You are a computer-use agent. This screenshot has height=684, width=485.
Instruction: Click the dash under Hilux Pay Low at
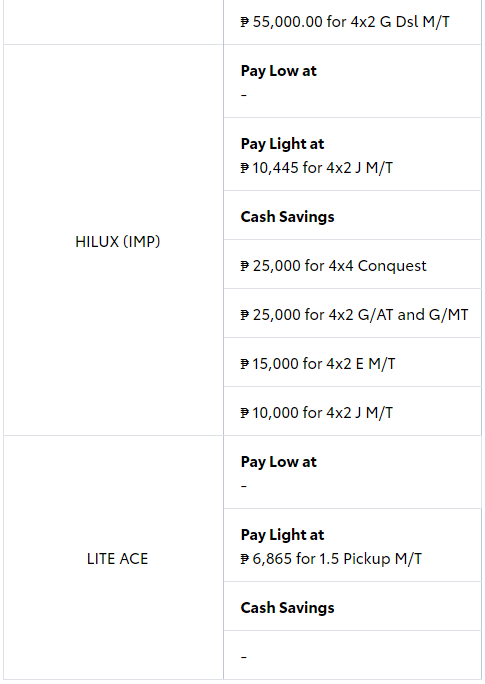[x=244, y=95]
